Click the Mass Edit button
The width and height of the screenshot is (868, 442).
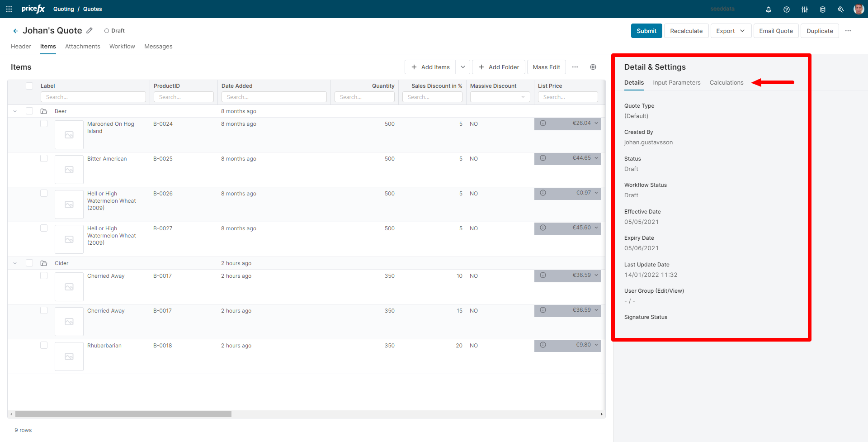click(x=546, y=67)
